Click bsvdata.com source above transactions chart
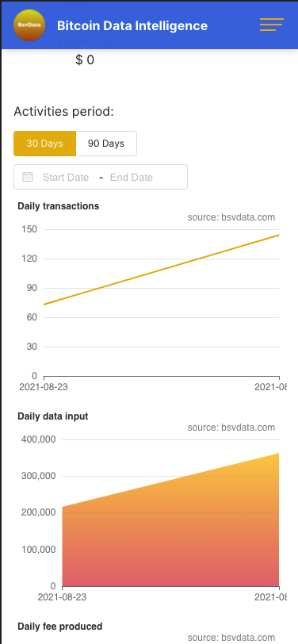 pos(231,217)
